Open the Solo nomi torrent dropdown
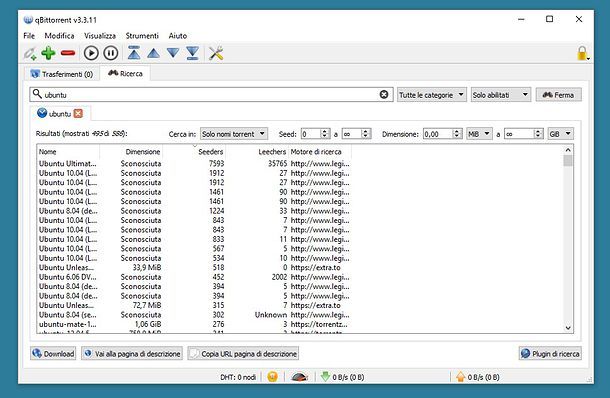 point(234,134)
